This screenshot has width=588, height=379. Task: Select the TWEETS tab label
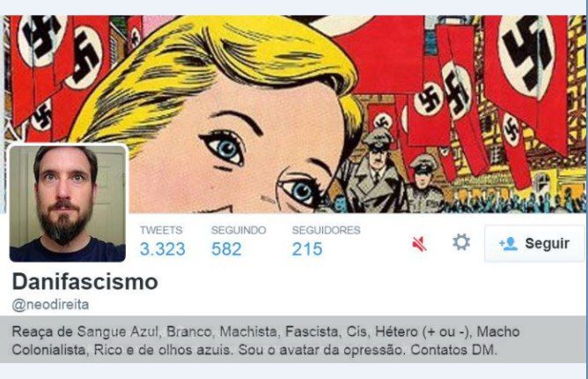click(161, 230)
